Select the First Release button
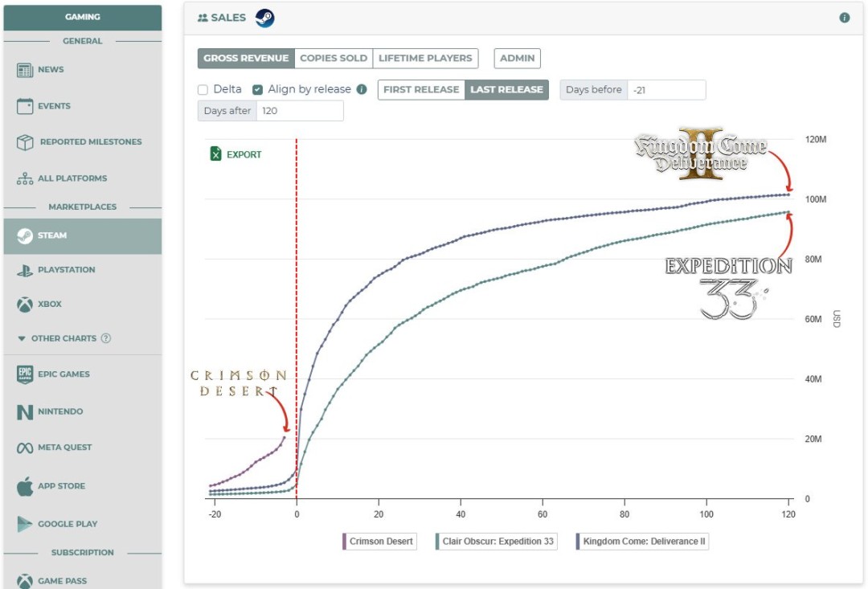Image resolution: width=868 pixels, height=589 pixels. 421,90
